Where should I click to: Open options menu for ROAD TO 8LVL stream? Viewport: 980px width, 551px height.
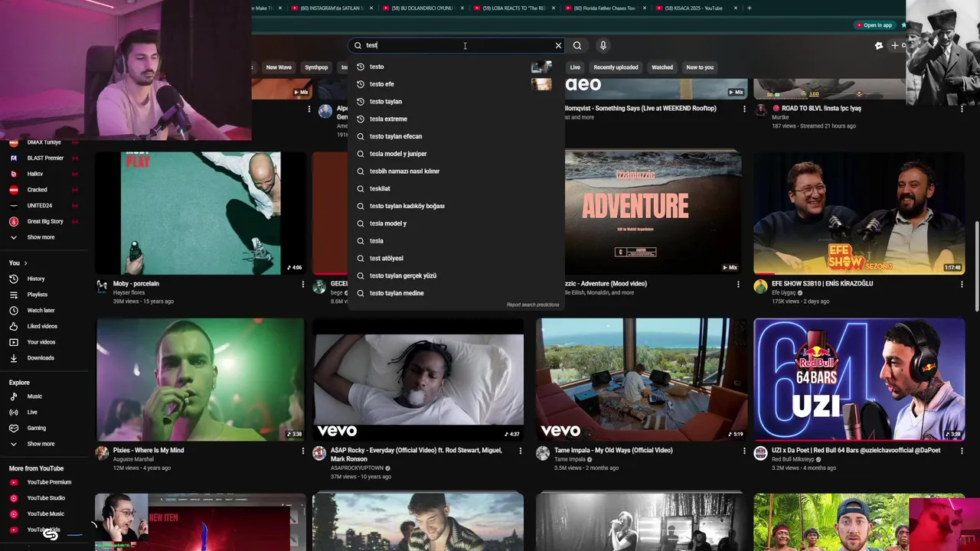[962, 109]
